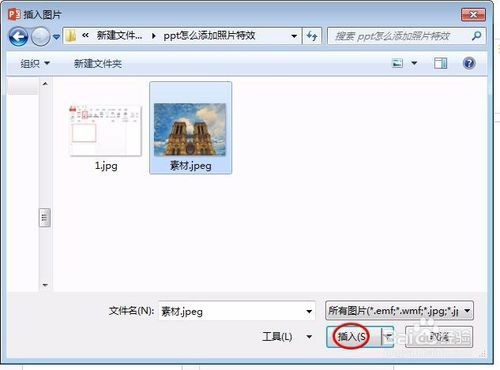Open the address bar history dropdown
Image resolution: width=500 pixels, height=370 pixels.
tap(294, 36)
